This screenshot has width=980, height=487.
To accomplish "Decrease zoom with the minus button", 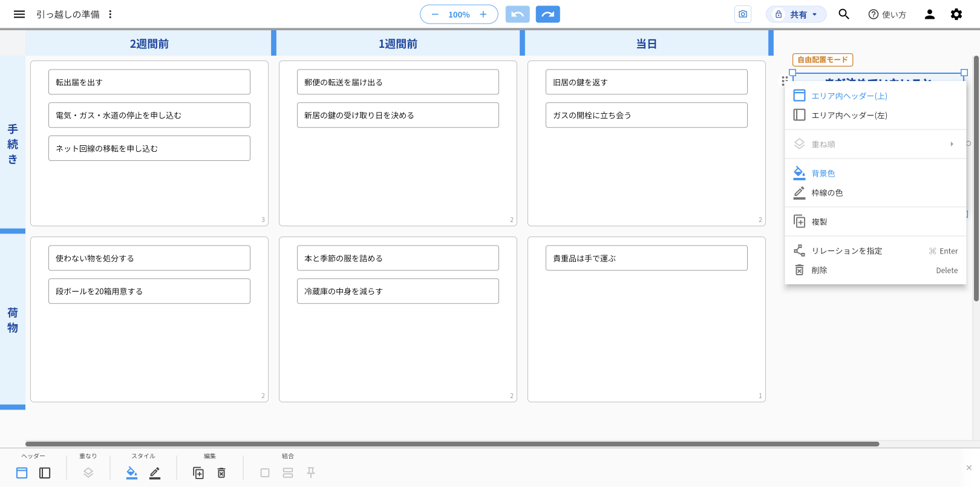I will (x=435, y=15).
